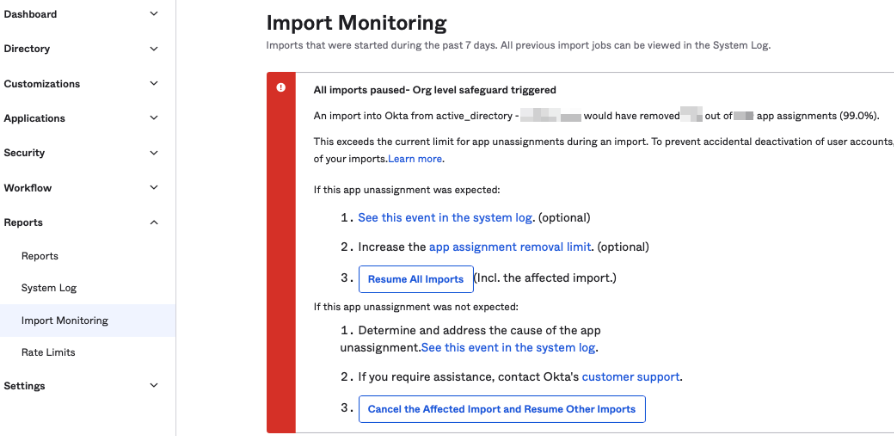The width and height of the screenshot is (894, 436).
Task: Expand the Security chevron
Action: point(153,153)
